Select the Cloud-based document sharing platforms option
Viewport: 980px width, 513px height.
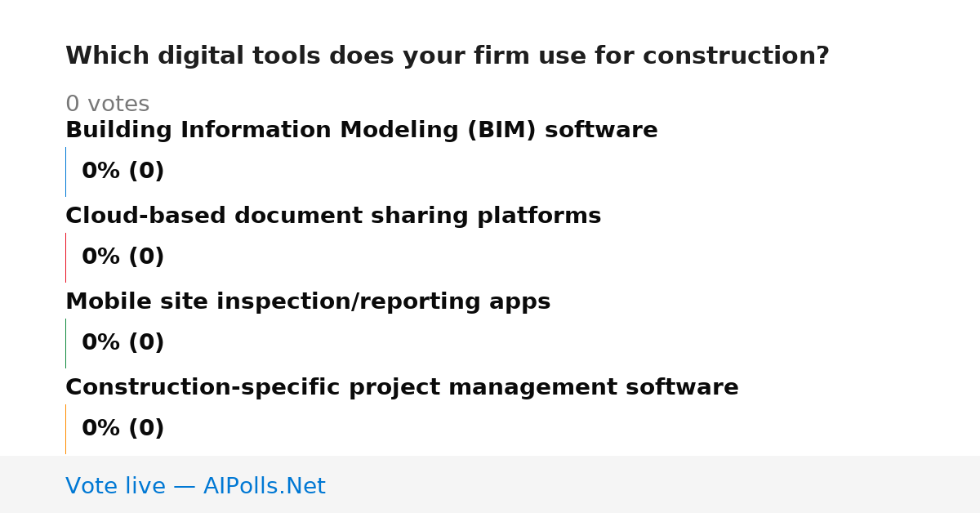pyautogui.click(x=333, y=216)
